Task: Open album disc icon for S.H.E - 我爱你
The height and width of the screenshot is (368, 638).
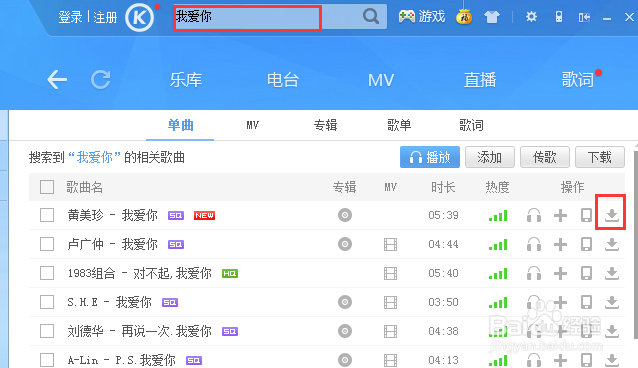Action: coord(345,302)
